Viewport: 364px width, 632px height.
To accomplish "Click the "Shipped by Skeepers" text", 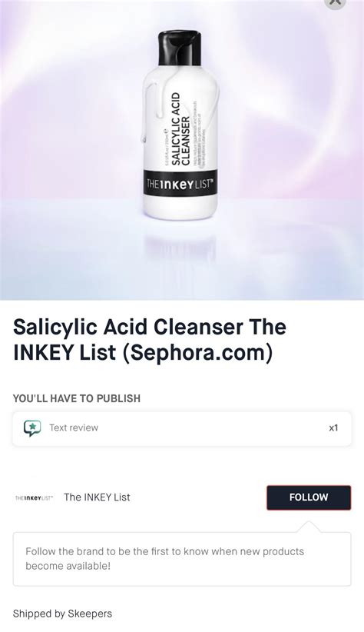I will coord(62,614).
